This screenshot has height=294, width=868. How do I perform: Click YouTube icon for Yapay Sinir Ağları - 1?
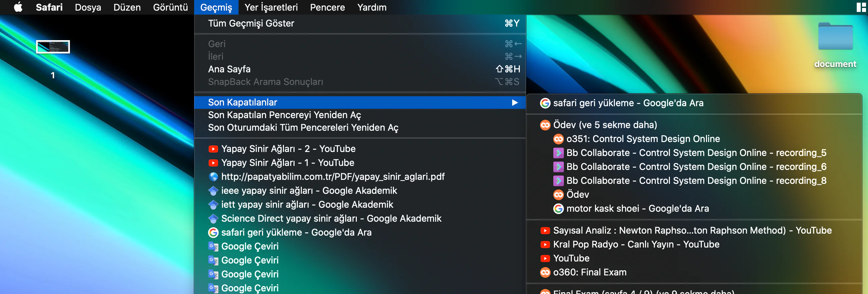213,163
